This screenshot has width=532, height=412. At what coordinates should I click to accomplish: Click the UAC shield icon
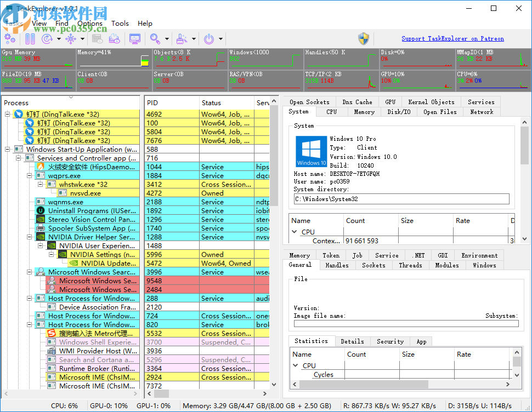(364, 38)
